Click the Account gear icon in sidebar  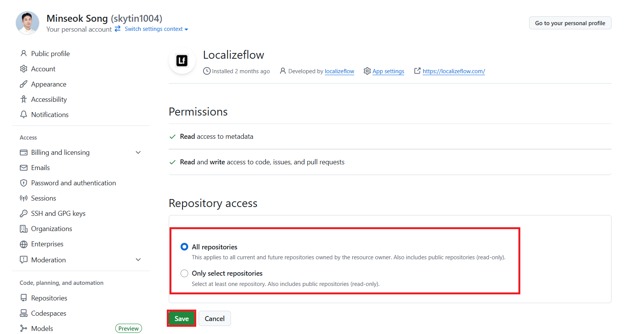click(24, 69)
